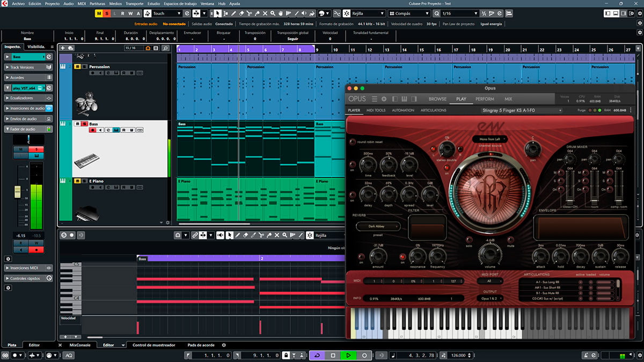Screen dimensions: 644x362
Task: Toggle Acoustic Feedback speaker in key editor toolbar
Action: pos(220,235)
